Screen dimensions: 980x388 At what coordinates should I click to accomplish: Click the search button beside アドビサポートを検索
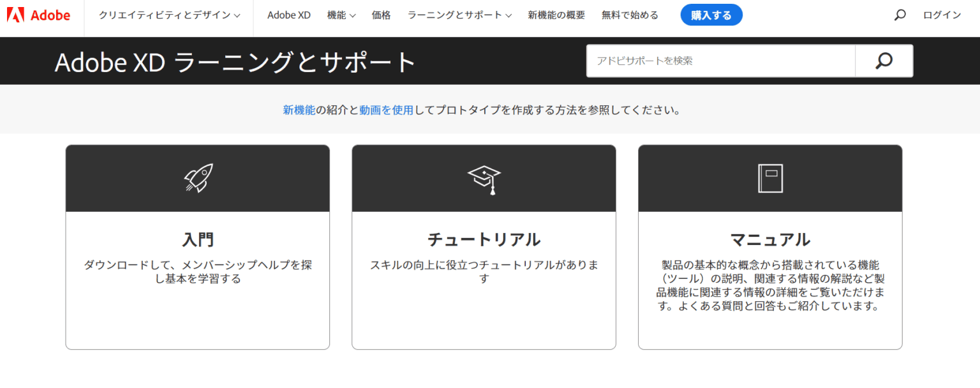[883, 61]
